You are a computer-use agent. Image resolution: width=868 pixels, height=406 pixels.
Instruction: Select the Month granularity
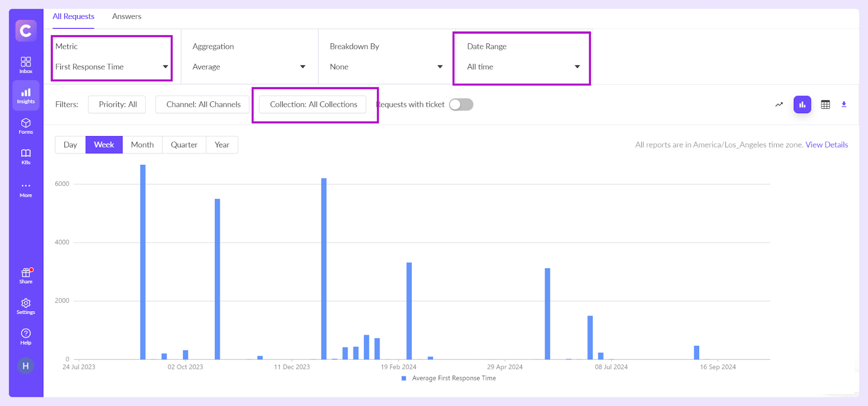[143, 145]
